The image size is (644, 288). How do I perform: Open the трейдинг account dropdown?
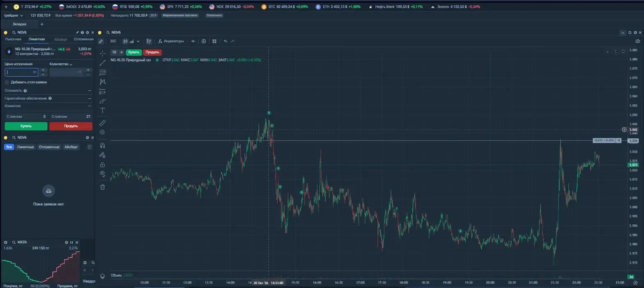(14, 15)
